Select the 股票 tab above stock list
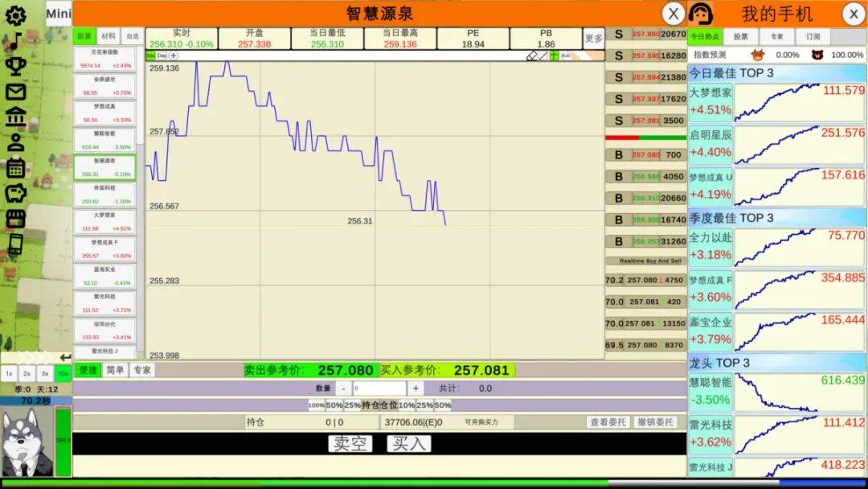868x489 pixels. tap(84, 36)
